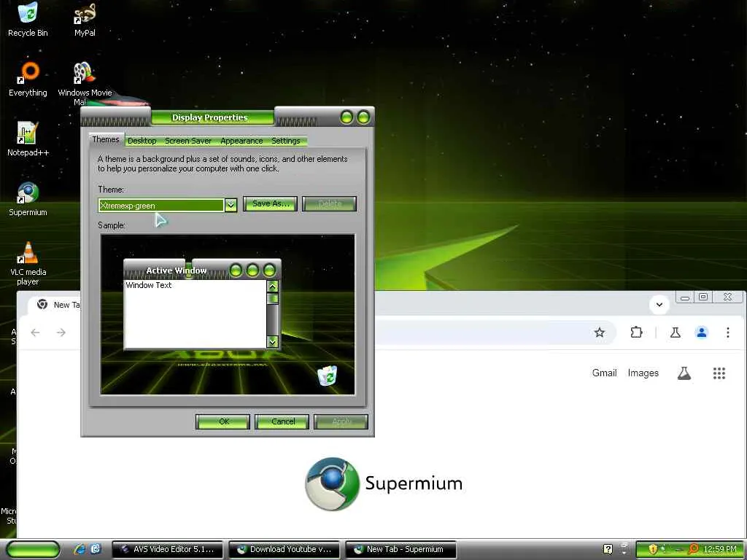Open the Google apps grid icon

click(x=719, y=373)
